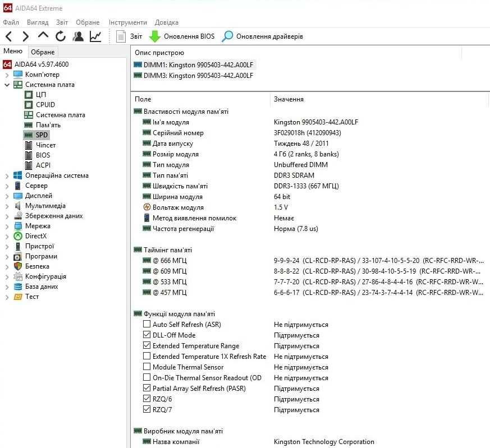This screenshot has height=448, width=490.
Task: Click the Вольтаж модуля lightning icon
Action: click(x=147, y=207)
